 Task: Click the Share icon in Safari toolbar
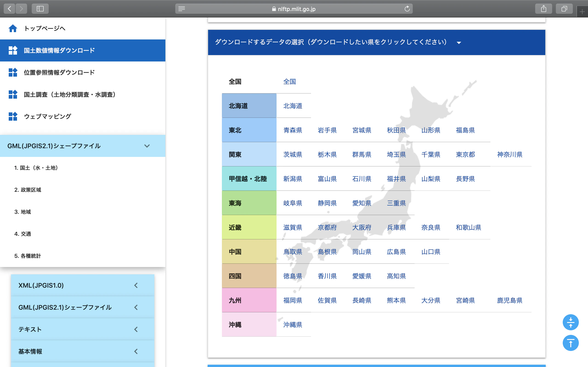coord(543,8)
